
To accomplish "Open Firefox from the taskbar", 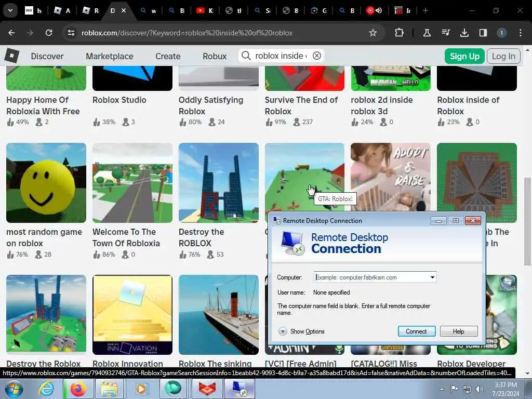I will tap(78, 389).
